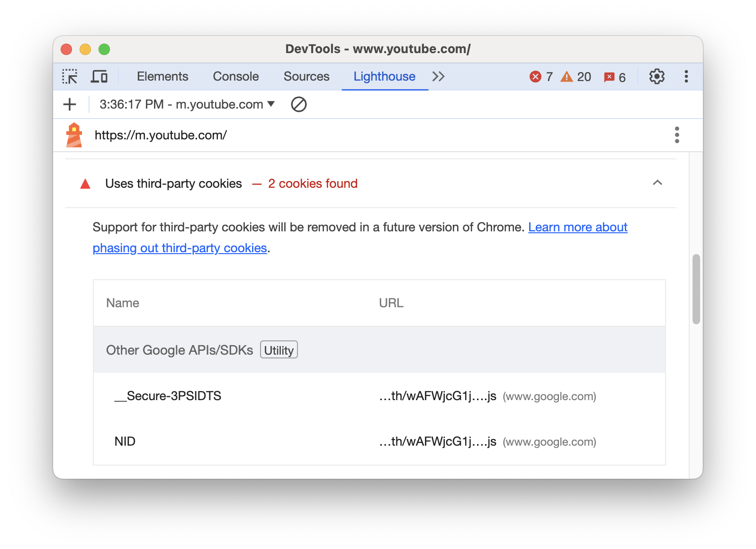Open the script URL in the NID row
The height and width of the screenshot is (549, 756).
click(437, 442)
